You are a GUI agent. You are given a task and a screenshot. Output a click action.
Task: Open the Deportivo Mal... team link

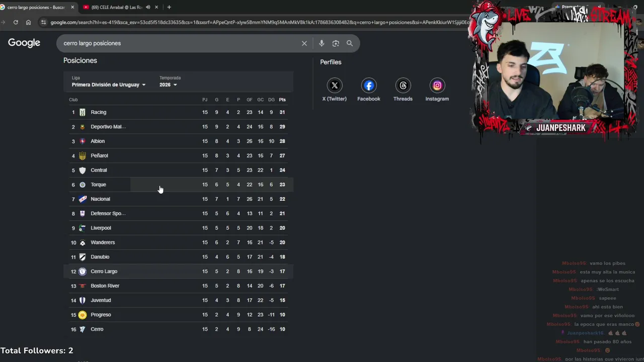click(x=108, y=127)
